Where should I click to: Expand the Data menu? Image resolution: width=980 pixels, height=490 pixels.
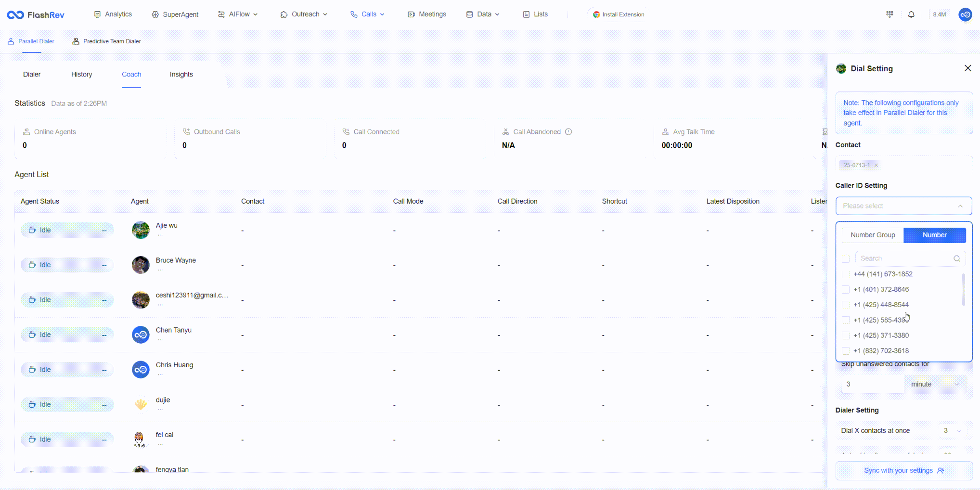point(483,14)
